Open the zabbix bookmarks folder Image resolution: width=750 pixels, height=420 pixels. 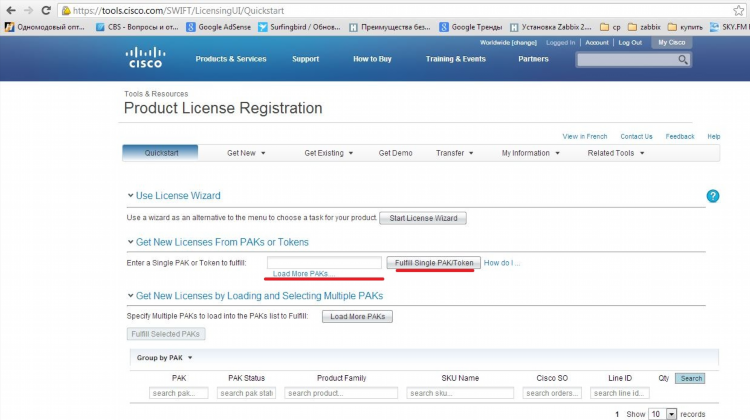644,27
